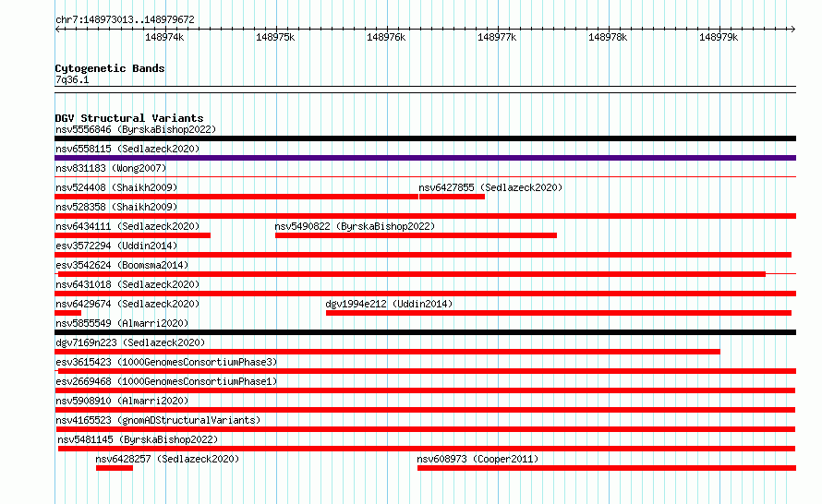Click the left arrowhead of the ruler
Viewport: 822px width, 504px height.
57,29
